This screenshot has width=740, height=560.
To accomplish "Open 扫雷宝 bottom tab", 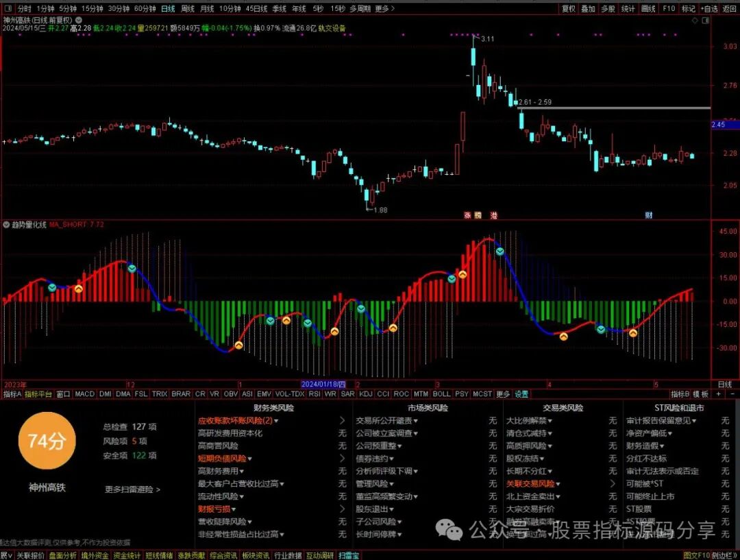I will [x=349, y=555].
